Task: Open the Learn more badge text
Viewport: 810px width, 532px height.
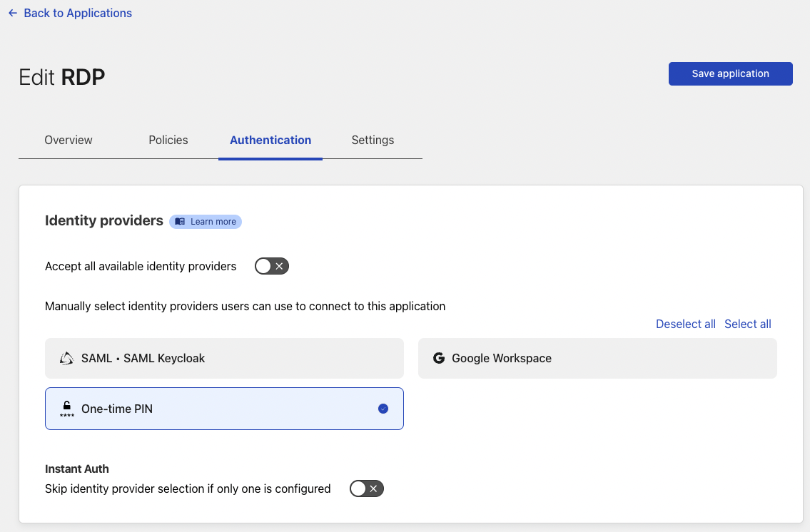Action: [213, 222]
